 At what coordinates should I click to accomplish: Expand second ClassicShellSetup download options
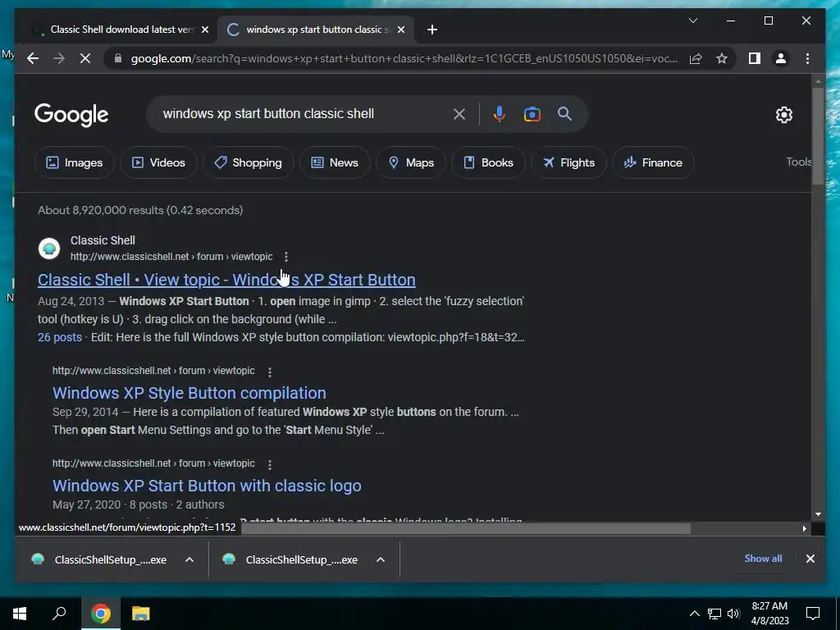[381, 559]
